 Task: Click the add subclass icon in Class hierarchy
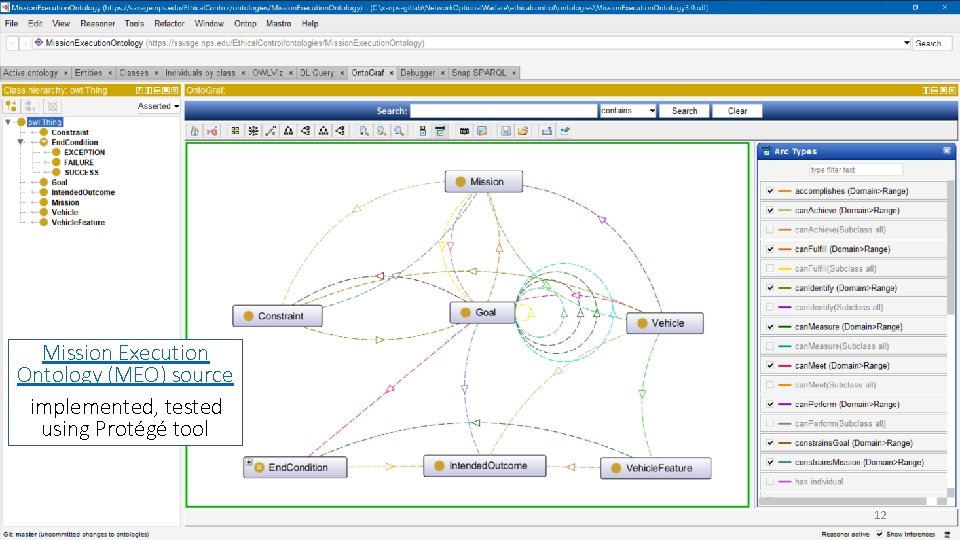11,106
